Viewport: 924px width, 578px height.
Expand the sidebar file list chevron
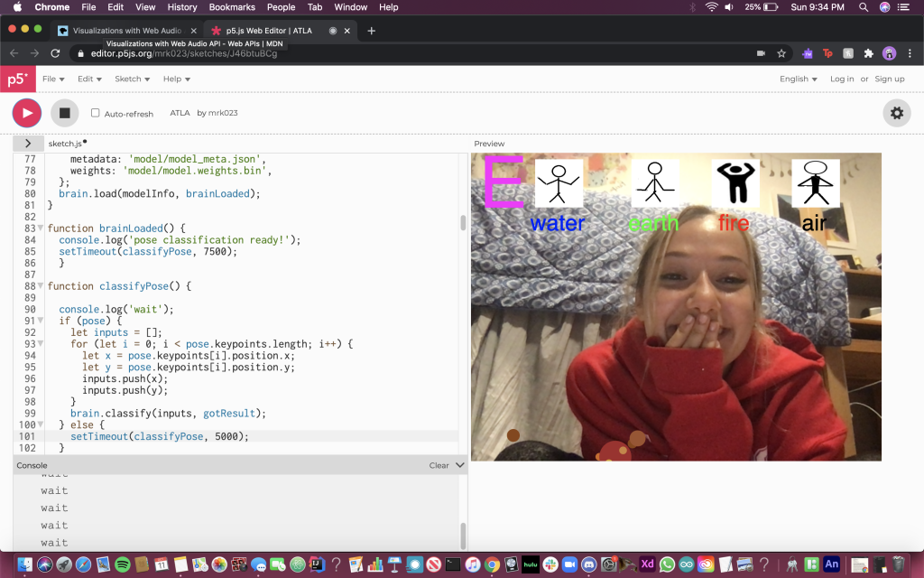[x=28, y=144]
